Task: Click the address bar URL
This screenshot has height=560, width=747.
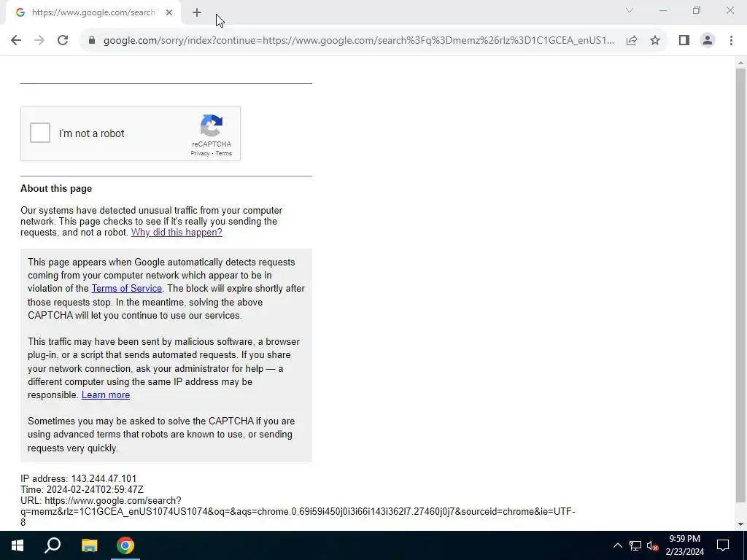Action: tap(359, 40)
